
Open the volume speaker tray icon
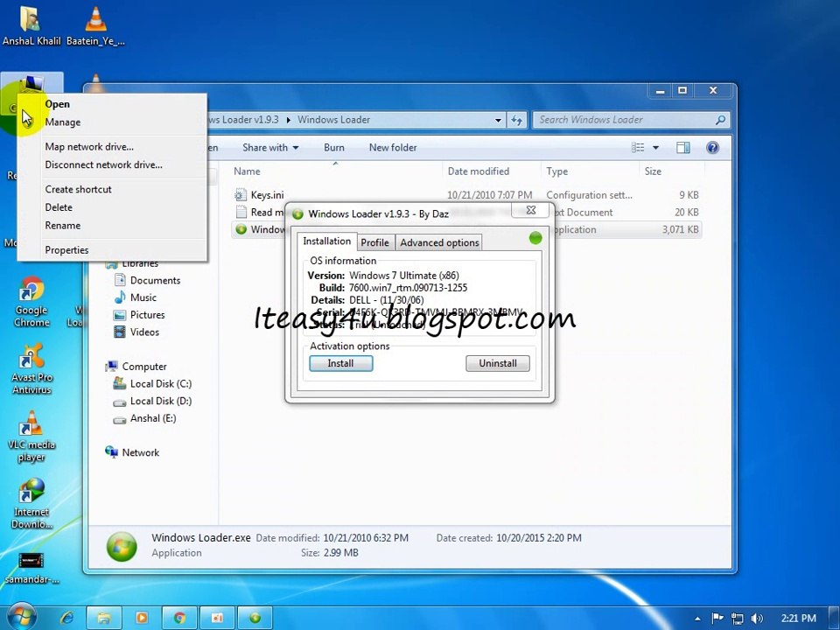coord(757,619)
